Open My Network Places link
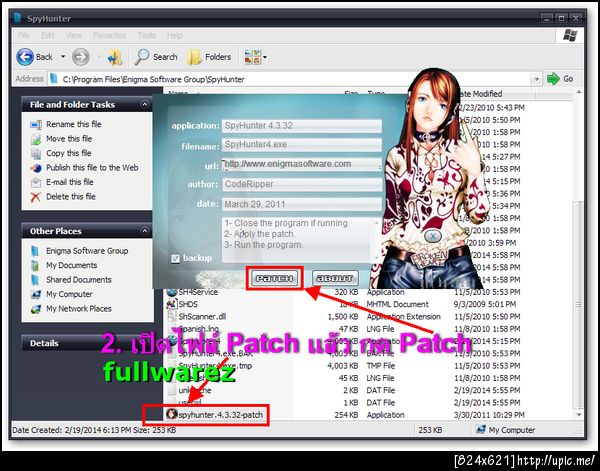This screenshot has width=600, height=471. click(78, 309)
